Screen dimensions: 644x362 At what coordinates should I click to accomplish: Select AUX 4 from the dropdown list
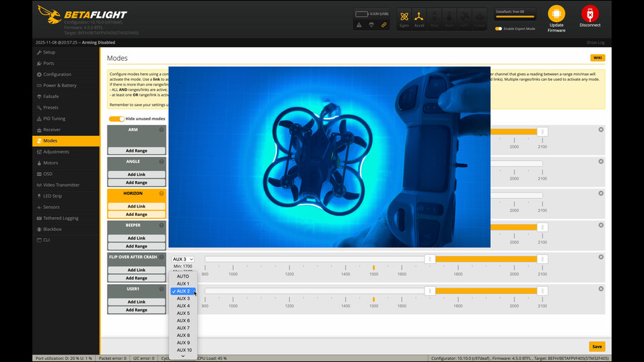coord(183,305)
